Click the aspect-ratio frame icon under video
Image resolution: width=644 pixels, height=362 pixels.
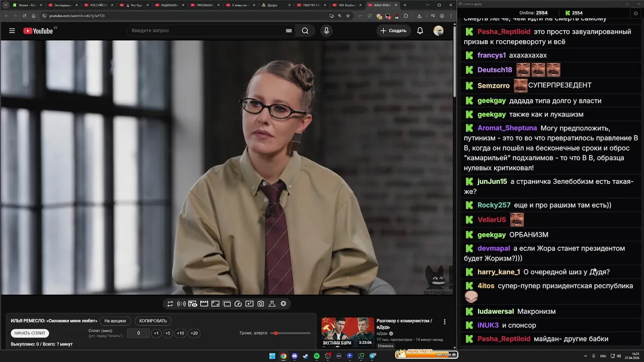point(215,304)
